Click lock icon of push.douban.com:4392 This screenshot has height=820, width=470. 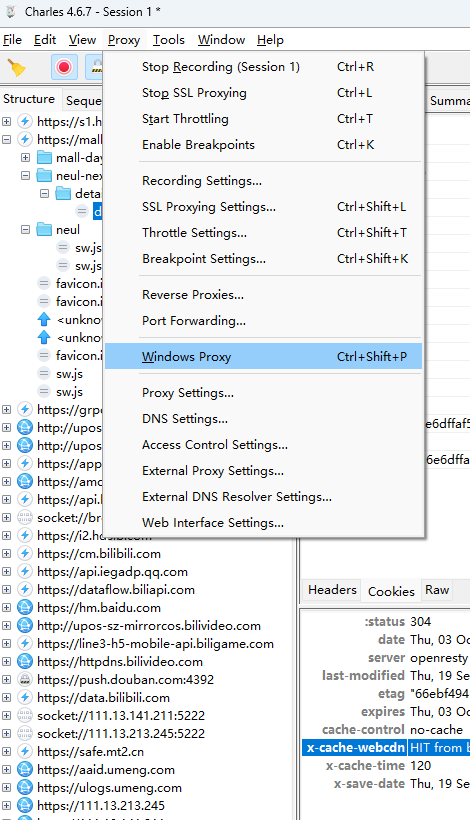(25, 679)
